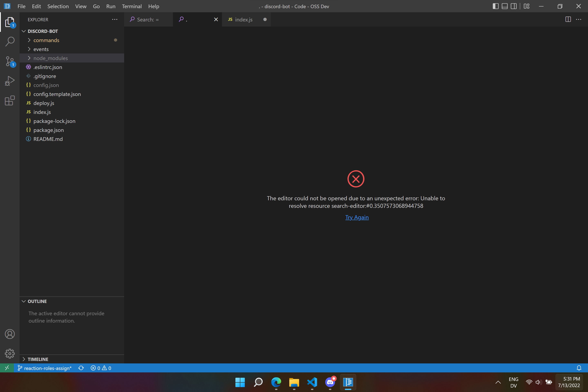This screenshot has width=588, height=392.
Task: Open the Accounts icon near the bottom
Action: pyautogui.click(x=10, y=334)
